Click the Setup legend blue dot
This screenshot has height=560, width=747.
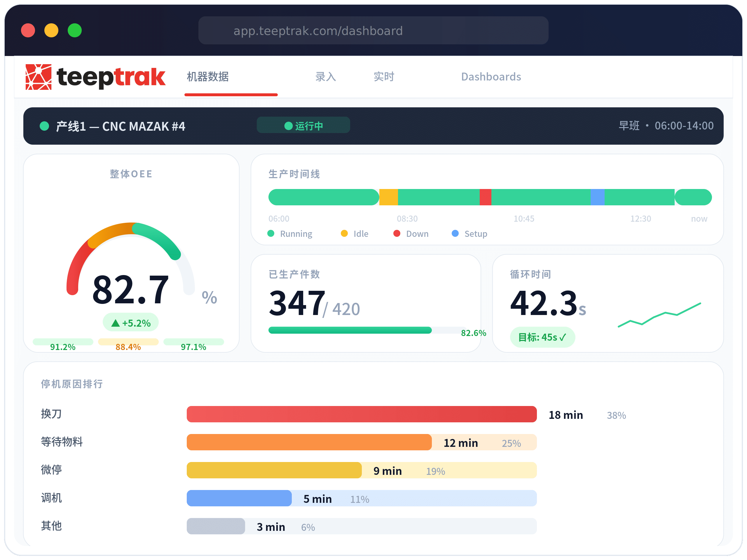pyautogui.click(x=455, y=233)
